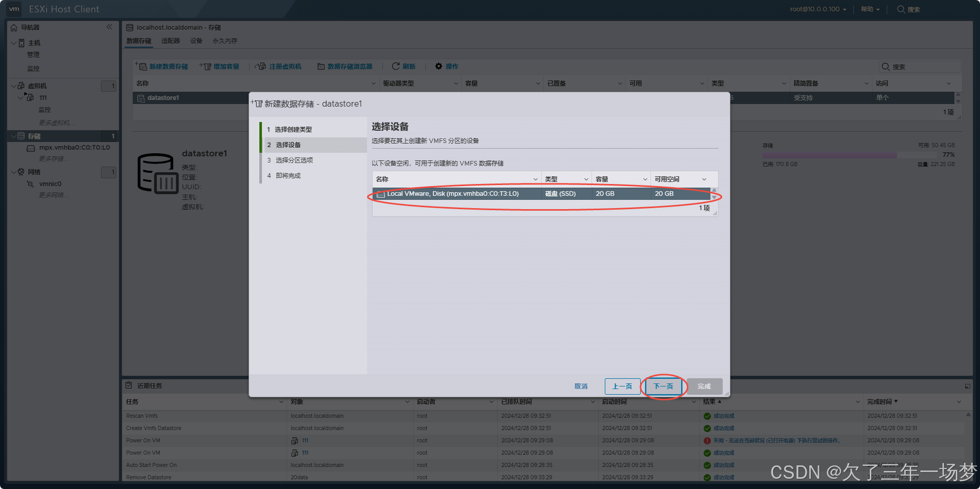Click the global search magnifier icon
Screen dimensions: 980x489
click(901, 9)
